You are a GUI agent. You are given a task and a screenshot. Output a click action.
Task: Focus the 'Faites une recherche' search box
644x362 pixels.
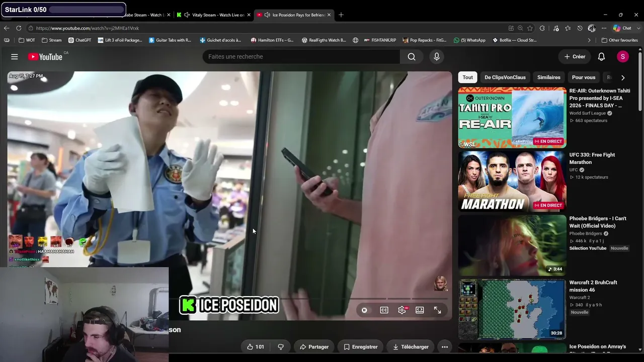click(301, 57)
